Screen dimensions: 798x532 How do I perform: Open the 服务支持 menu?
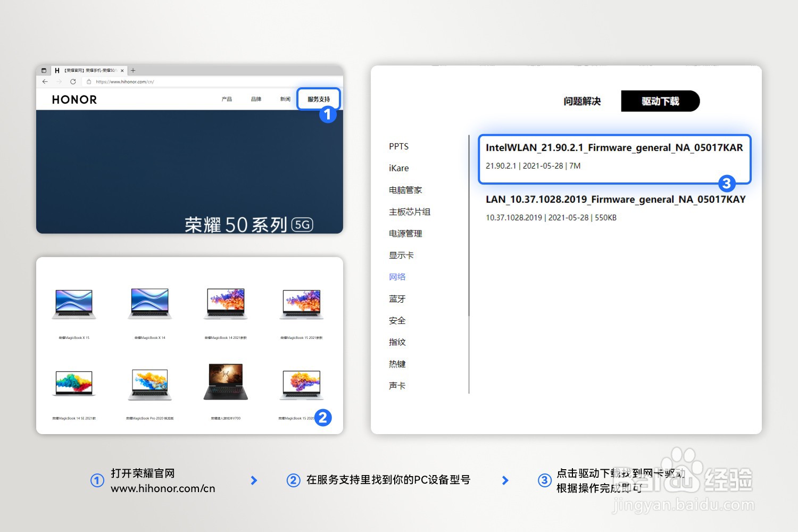[x=319, y=99]
